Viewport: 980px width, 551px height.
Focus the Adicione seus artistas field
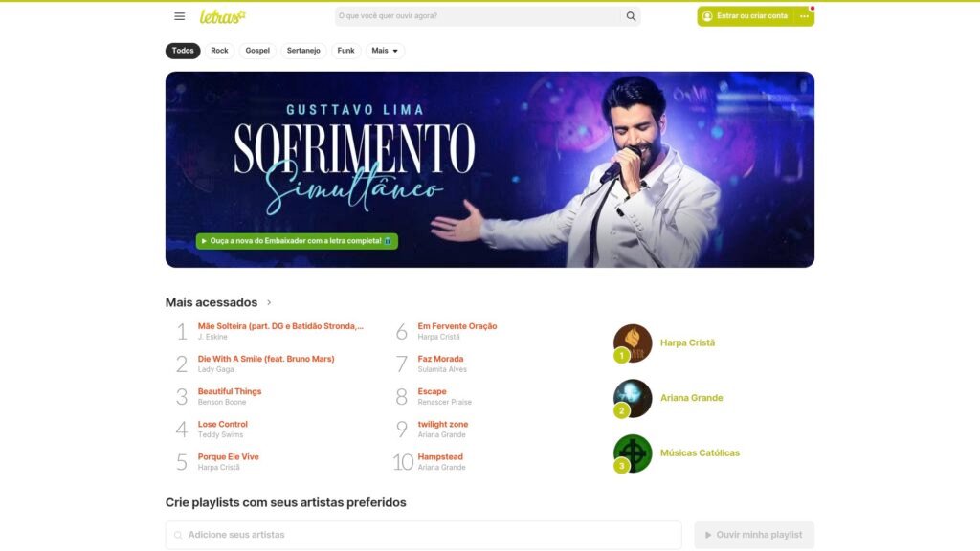pos(423,535)
